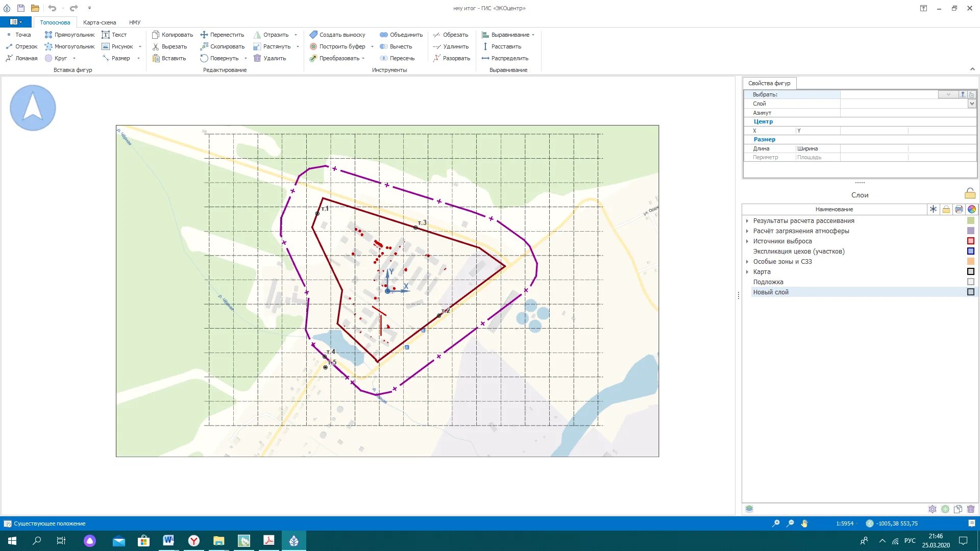Toggle the Подложка layer visibility box

click(x=971, y=282)
